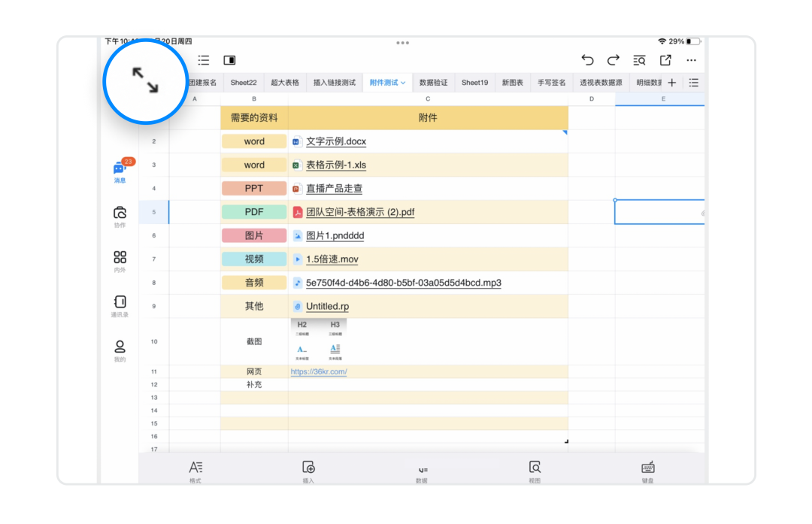Show all sheets list icon
Image resolution: width=812 pixels, height=524 pixels.
694,83
